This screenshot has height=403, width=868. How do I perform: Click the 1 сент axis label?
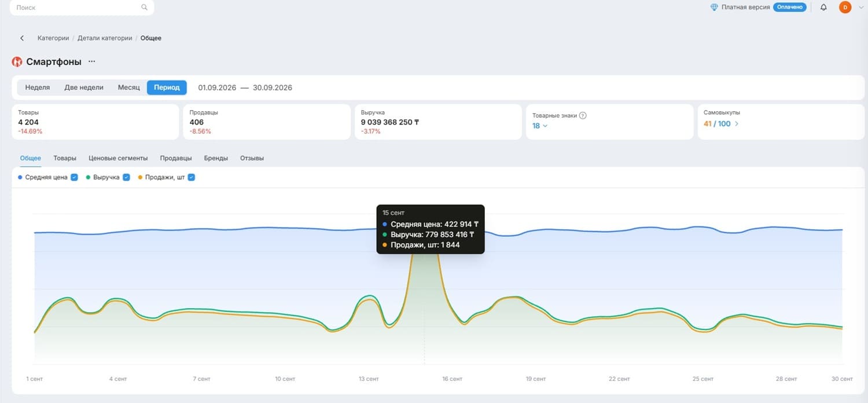(35, 379)
